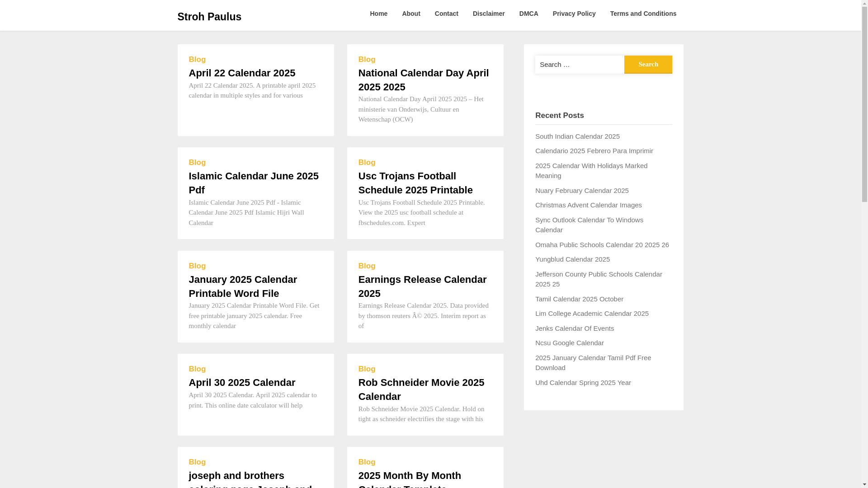
Task: Focus the Search input field
Action: (x=579, y=65)
